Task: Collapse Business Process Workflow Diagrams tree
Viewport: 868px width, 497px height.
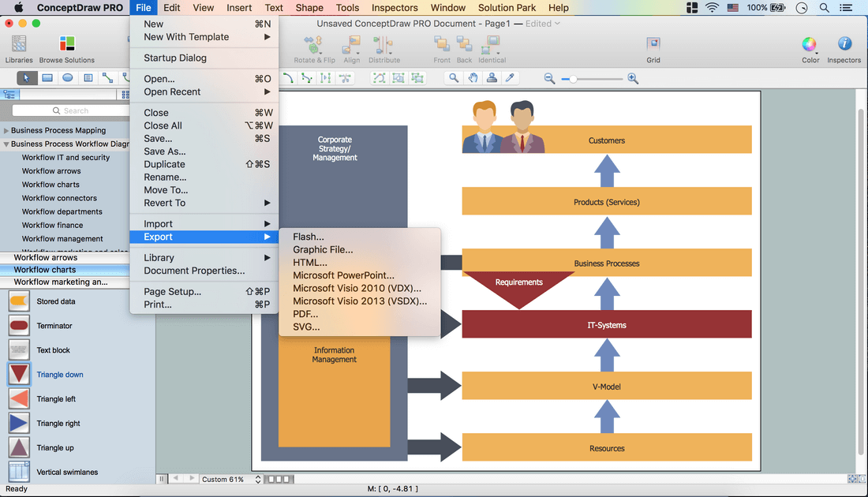Action: tap(6, 144)
